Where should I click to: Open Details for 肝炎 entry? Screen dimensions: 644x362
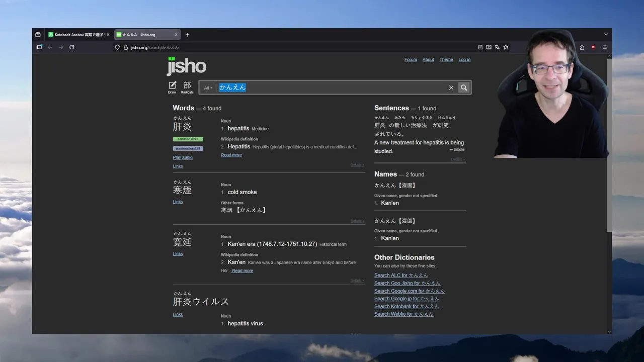tap(357, 165)
